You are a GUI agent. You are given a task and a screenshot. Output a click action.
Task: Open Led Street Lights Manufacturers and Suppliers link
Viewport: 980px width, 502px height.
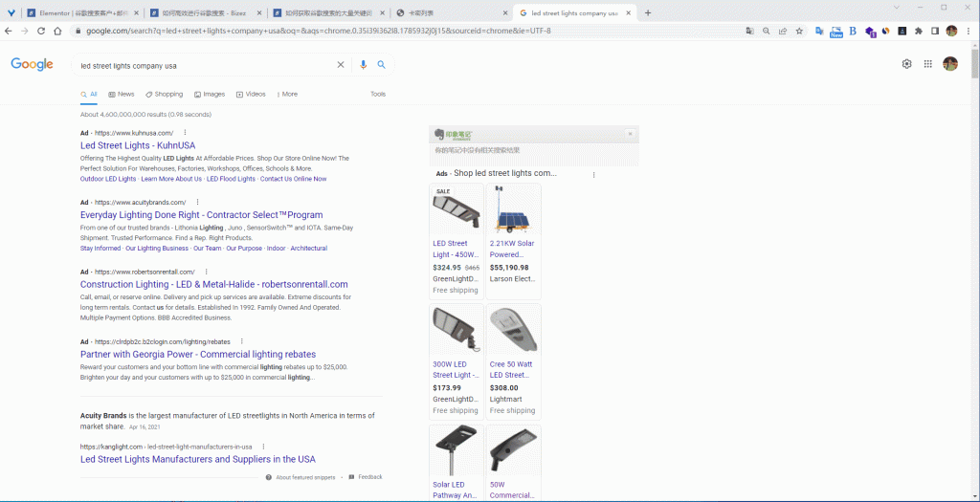click(x=197, y=459)
